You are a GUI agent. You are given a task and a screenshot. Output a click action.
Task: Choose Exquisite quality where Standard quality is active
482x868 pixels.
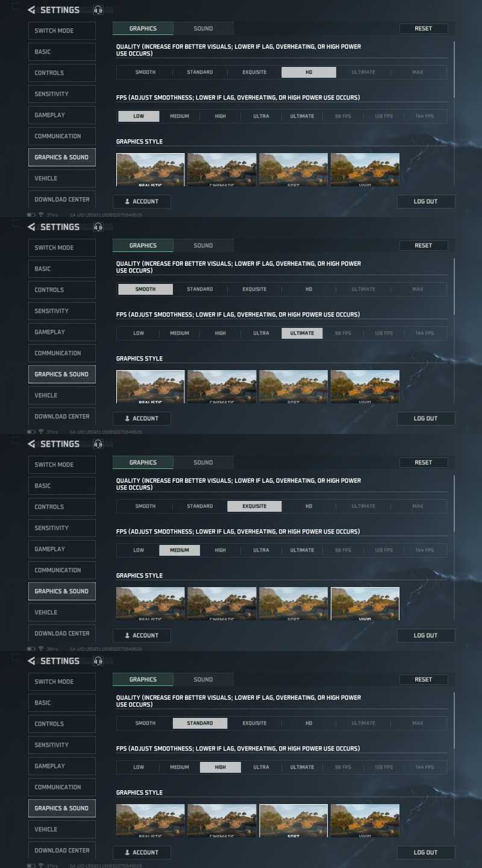(254, 723)
